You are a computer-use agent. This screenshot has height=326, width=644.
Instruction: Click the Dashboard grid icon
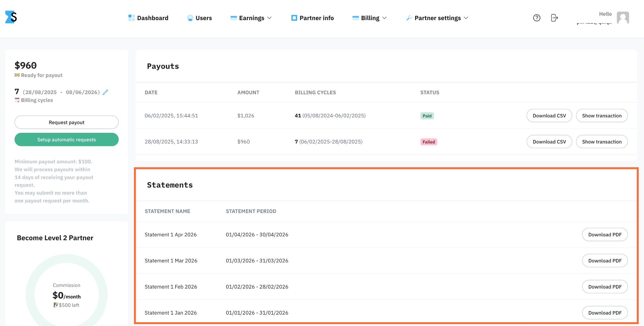tap(131, 18)
